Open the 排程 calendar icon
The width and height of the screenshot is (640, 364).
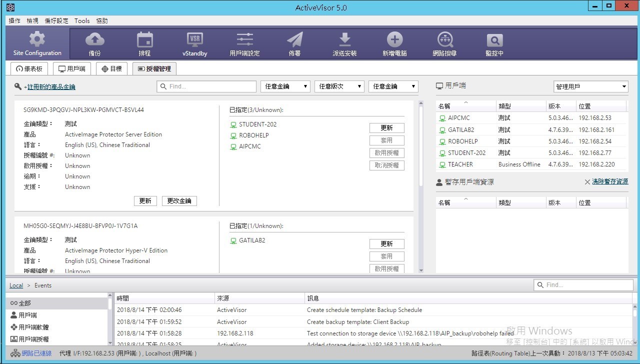[144, 40]
